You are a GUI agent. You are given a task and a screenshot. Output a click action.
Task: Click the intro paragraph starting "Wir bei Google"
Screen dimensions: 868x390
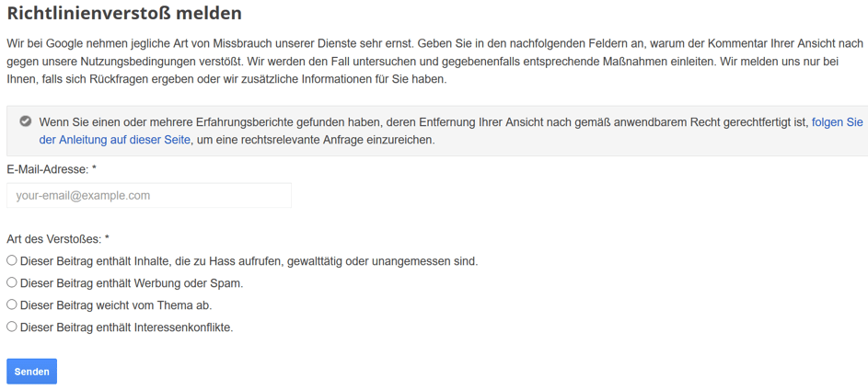coord(434,61)
